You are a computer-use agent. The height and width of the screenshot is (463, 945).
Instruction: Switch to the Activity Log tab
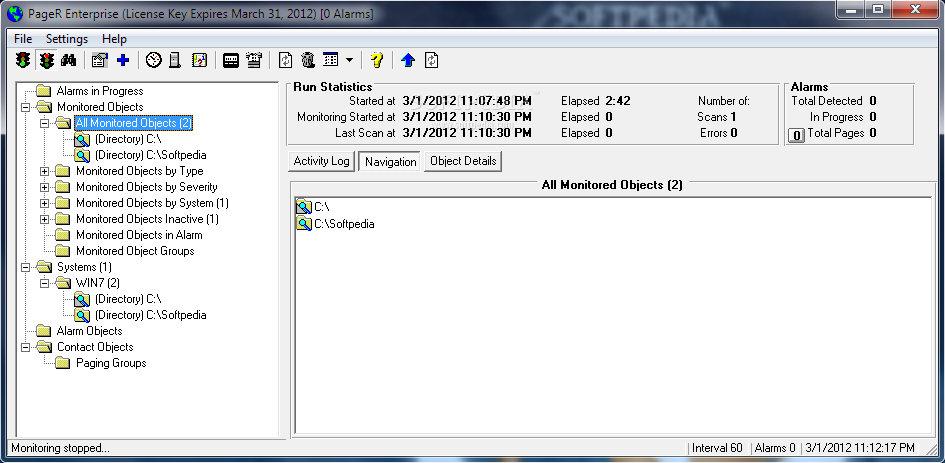[x=321, y=161]
